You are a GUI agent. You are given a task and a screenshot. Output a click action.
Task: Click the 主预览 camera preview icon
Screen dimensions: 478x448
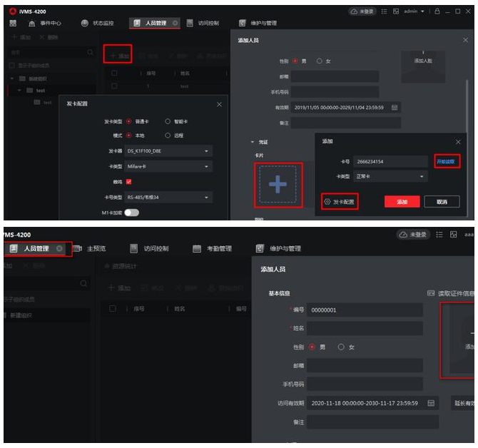(x=77, y=248)
